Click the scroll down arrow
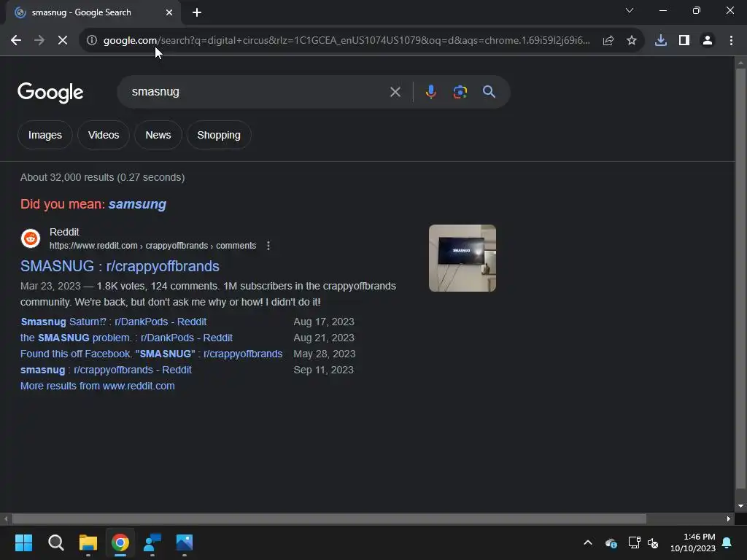The height and width of the screenshot is (560, 747). pos(740,507)
